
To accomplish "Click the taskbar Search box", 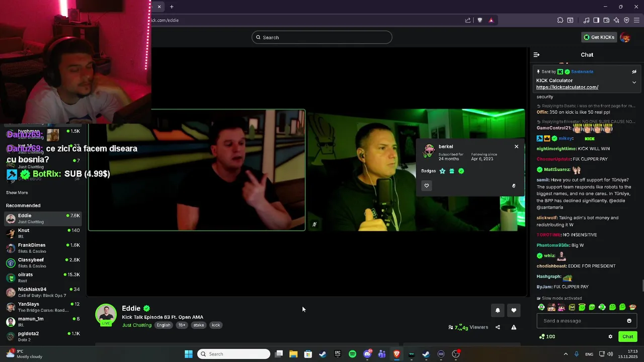I will (x=233, y=354).
